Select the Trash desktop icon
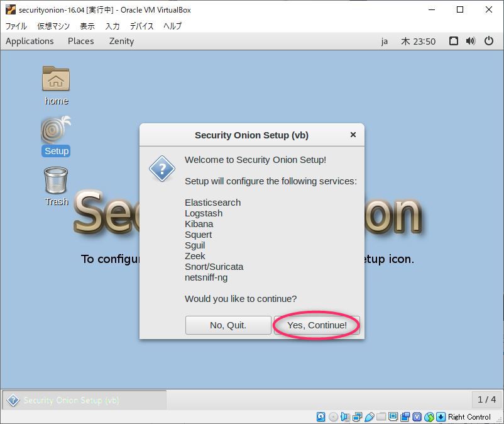 56,186
